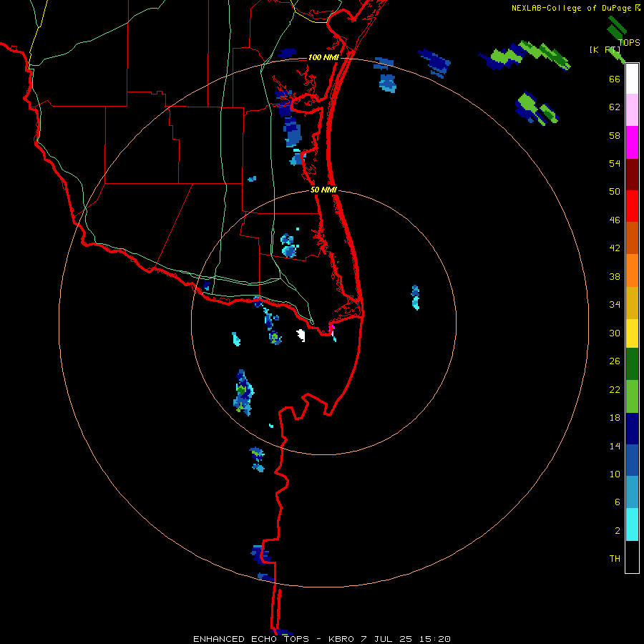Click the legend value 14
644x644 pixels.
click(615, 446)
